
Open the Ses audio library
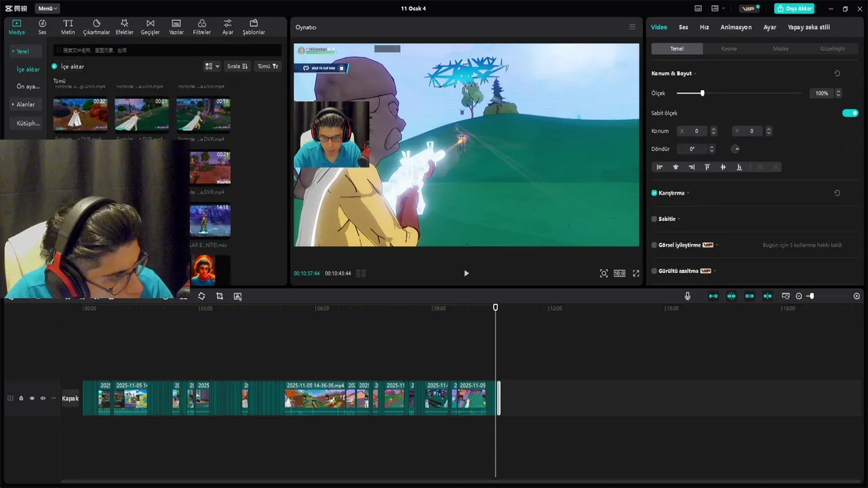(x=42, y=27)
